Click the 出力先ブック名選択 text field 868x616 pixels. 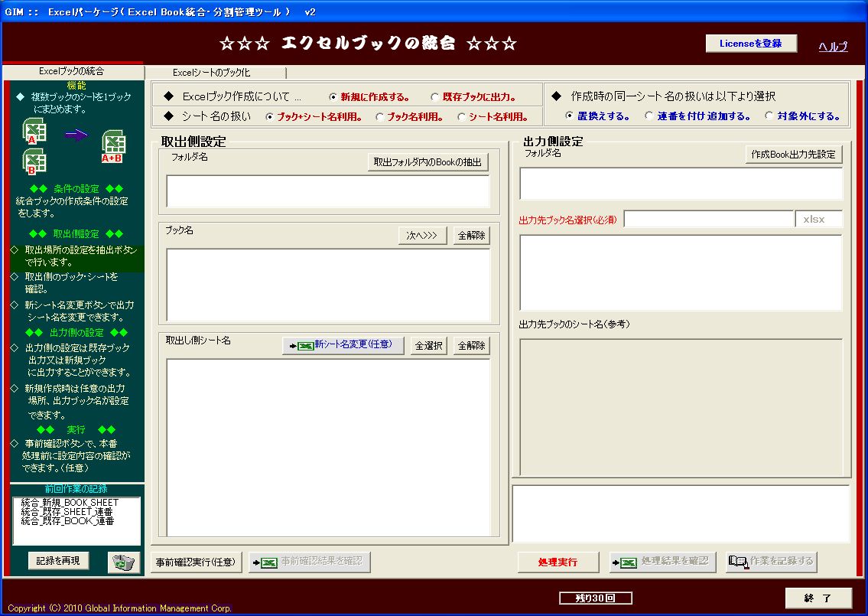tap(709, 219)
